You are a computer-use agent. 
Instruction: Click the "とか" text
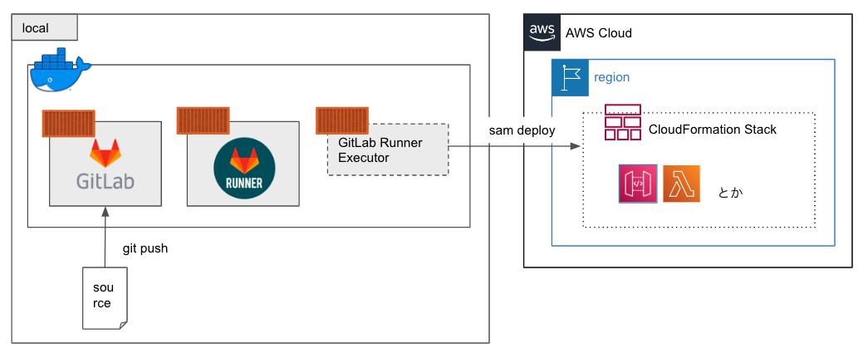coord(730,193)
